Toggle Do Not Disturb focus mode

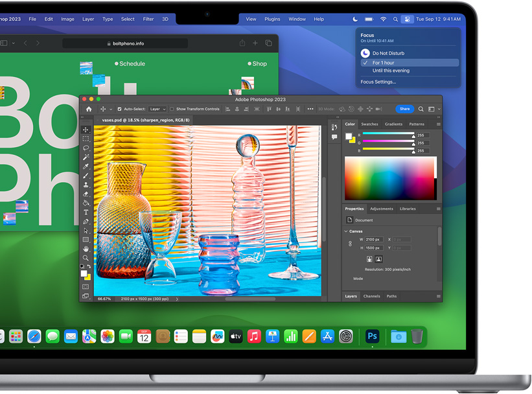(387, 53)
